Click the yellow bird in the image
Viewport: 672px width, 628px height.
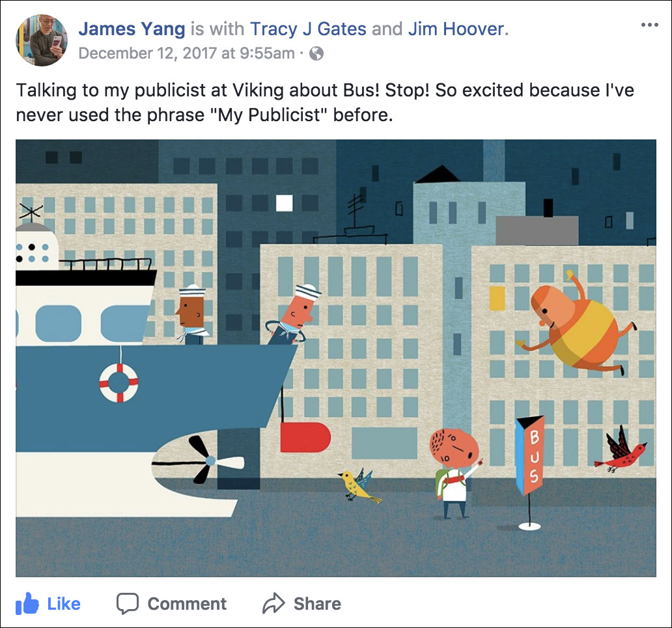point(359,485)
